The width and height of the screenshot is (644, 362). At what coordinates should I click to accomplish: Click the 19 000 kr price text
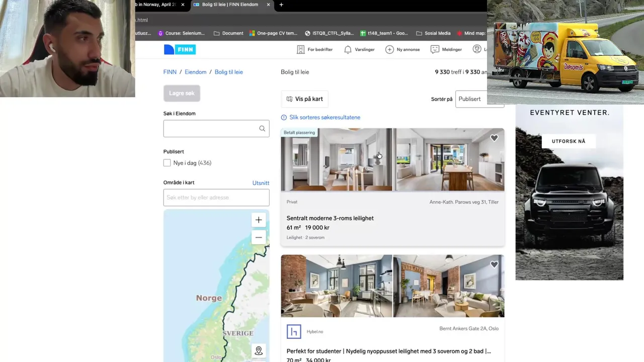[x=317, y=228]
